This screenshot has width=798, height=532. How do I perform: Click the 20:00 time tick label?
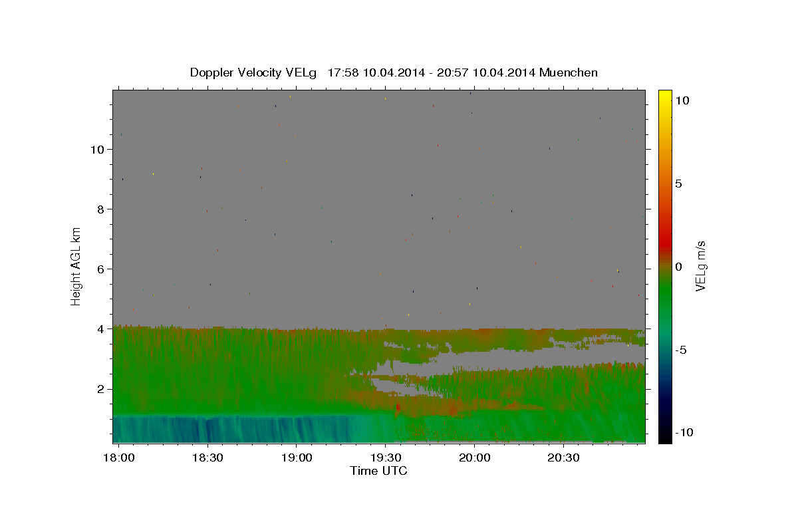(474, 458)
